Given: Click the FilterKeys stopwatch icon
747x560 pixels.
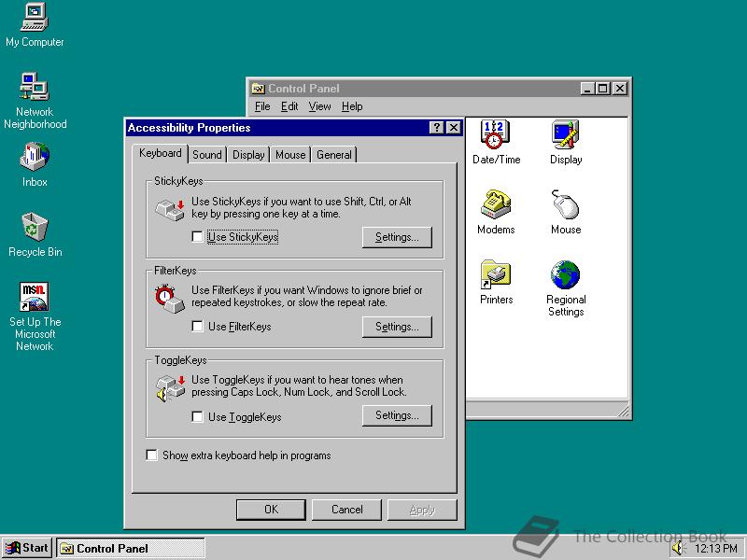Looking at the screenshot, I should [x=166, y=297].
